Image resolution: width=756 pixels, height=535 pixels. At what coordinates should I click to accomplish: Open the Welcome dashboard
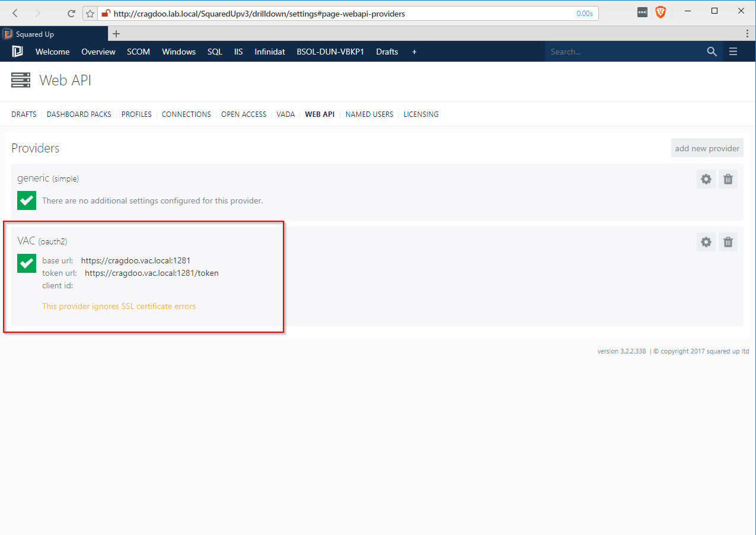(x=53, y=52)
